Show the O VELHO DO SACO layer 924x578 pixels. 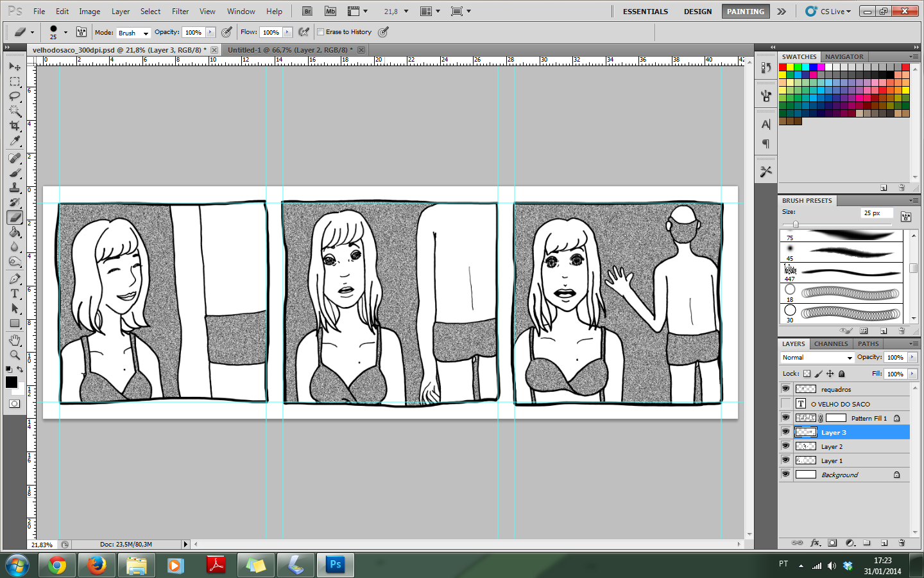point(785,403)
